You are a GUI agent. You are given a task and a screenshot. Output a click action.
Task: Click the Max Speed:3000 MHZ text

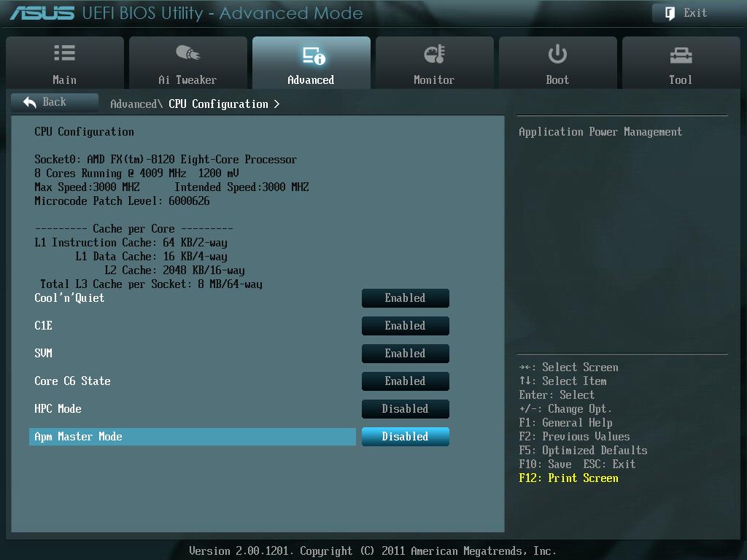(x=87, y=187)
